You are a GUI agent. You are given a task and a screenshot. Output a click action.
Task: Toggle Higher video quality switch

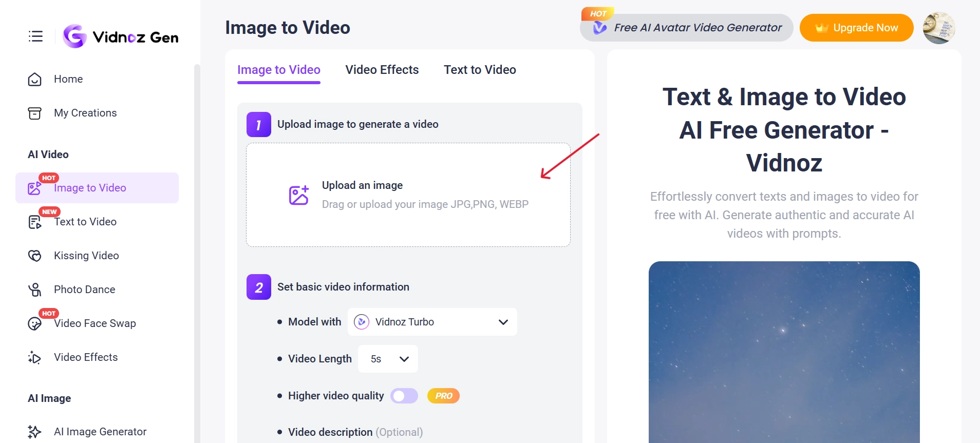[404, 396]
